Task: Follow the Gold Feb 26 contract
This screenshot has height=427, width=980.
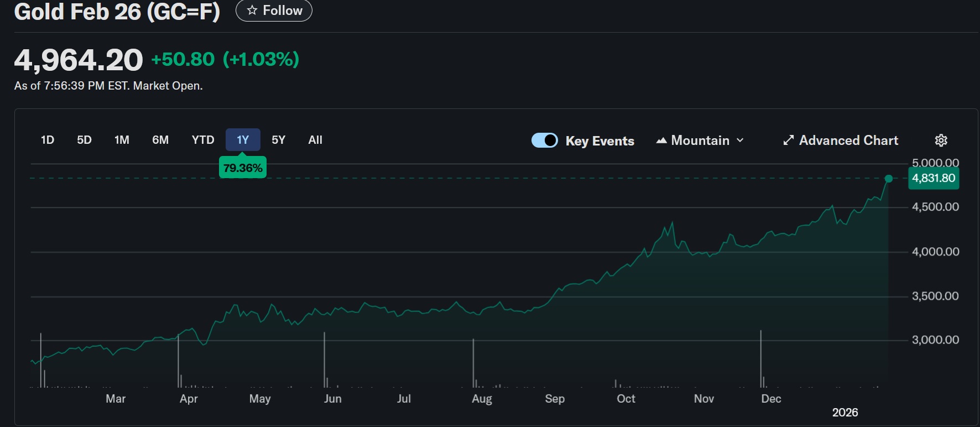Action: tap(274, 11)
